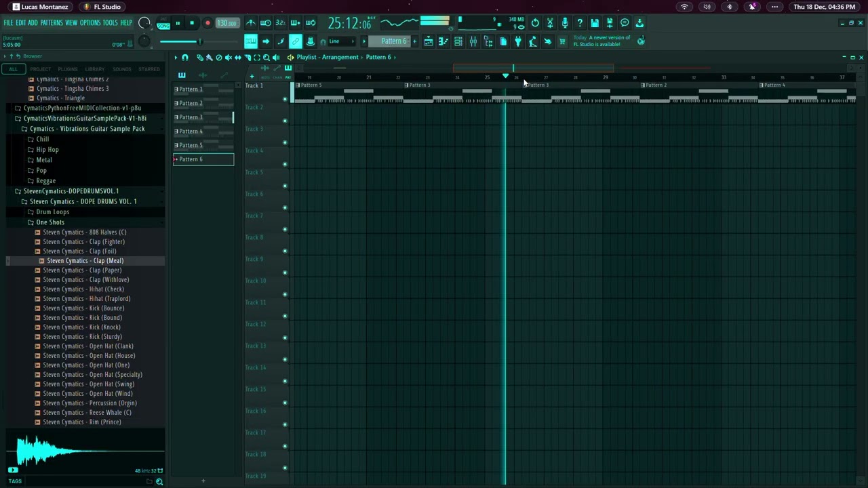Viewport: 868px width, 488px height.
Task: Open the EDIT menu
Action: click(21, 23)
